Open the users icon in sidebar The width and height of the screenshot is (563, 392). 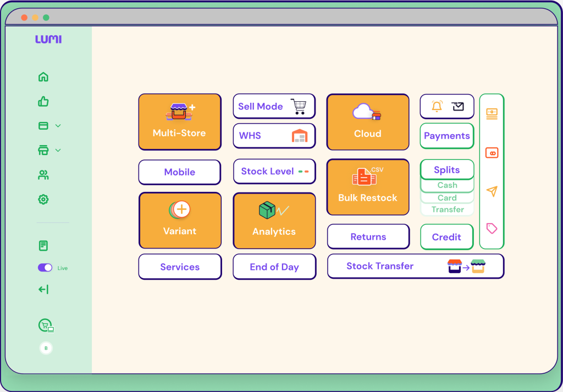coord(43,175)
